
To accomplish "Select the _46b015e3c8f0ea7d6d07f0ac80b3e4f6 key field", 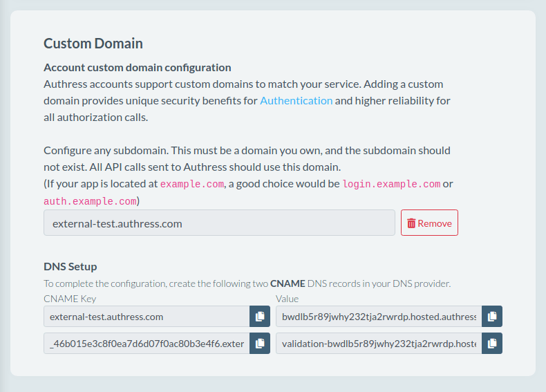I will point(147,344).
